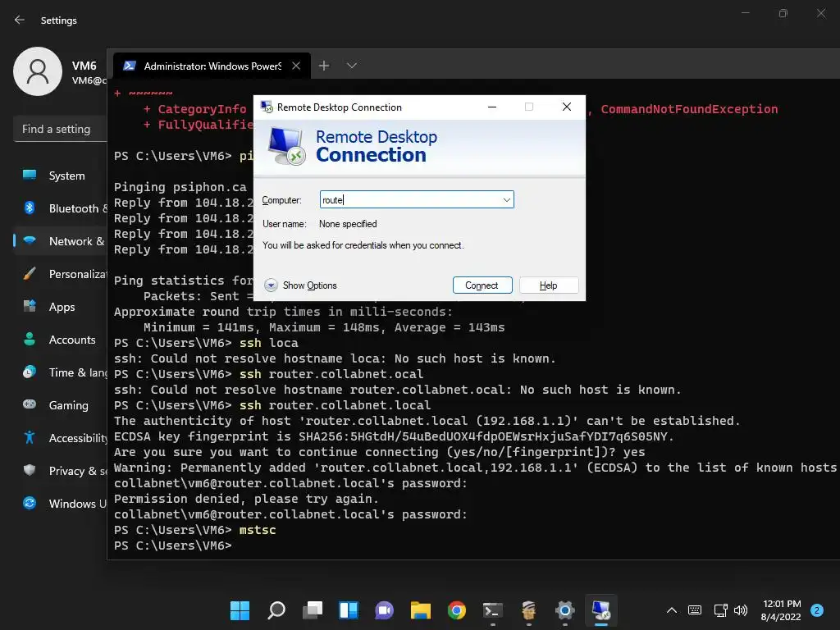The width and height of the screenshot is (840, 630).
Task: Click the hooded character app icon on taskbar
Action: (x=529, y=610)
